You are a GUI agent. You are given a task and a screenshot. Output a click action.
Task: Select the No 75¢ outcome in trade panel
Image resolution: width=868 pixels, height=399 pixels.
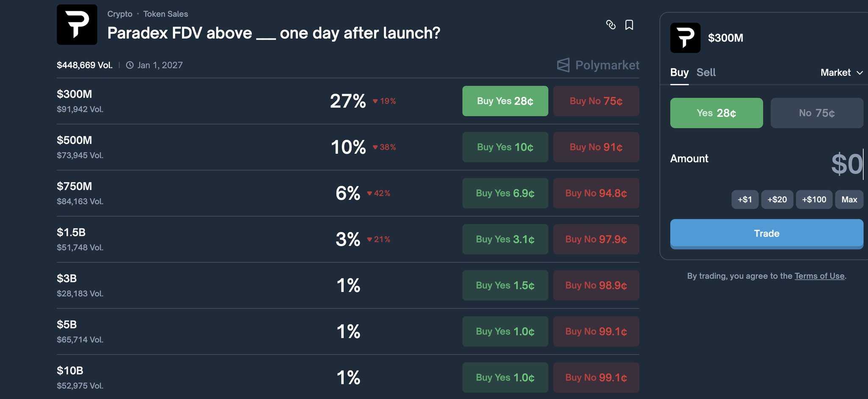[x=817, y=113]
